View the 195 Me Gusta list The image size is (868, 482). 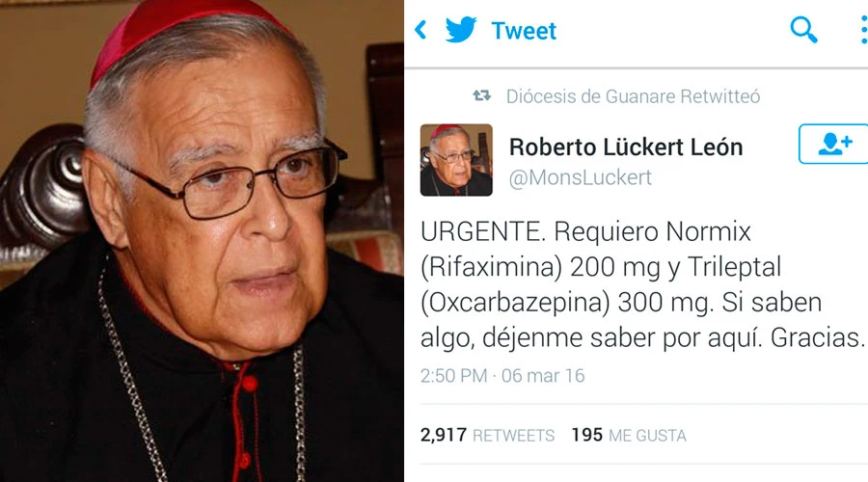pyautogui.click(x=629, y=435)
